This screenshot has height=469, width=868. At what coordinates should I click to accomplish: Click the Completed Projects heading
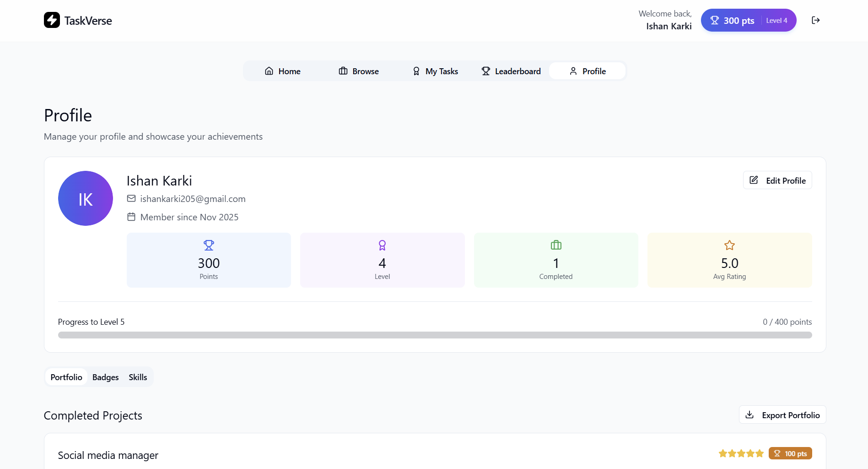[93, 415]
